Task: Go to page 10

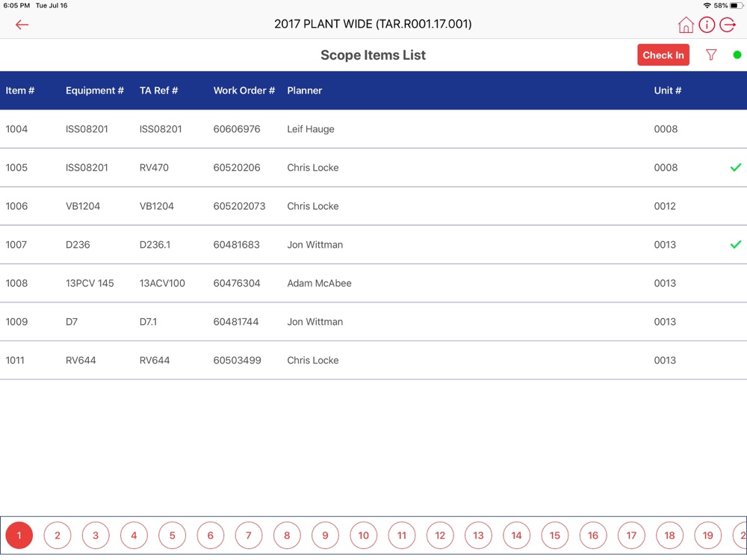Action: pos(364,535)
